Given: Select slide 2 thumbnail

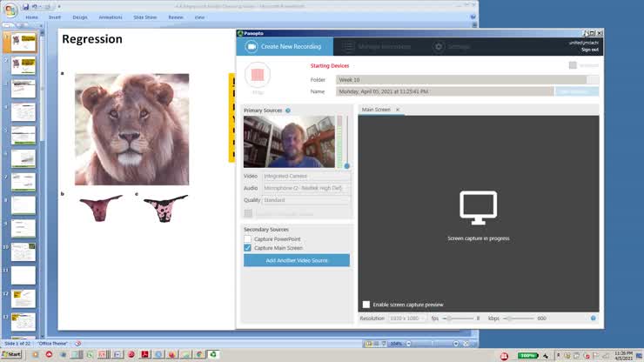Looking at the screenshot, I should [23, 65].
